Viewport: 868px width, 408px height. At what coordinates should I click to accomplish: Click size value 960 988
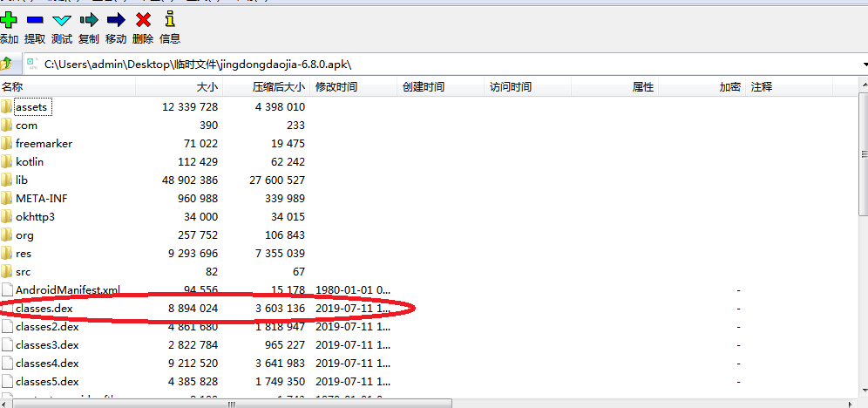point(198,198)
